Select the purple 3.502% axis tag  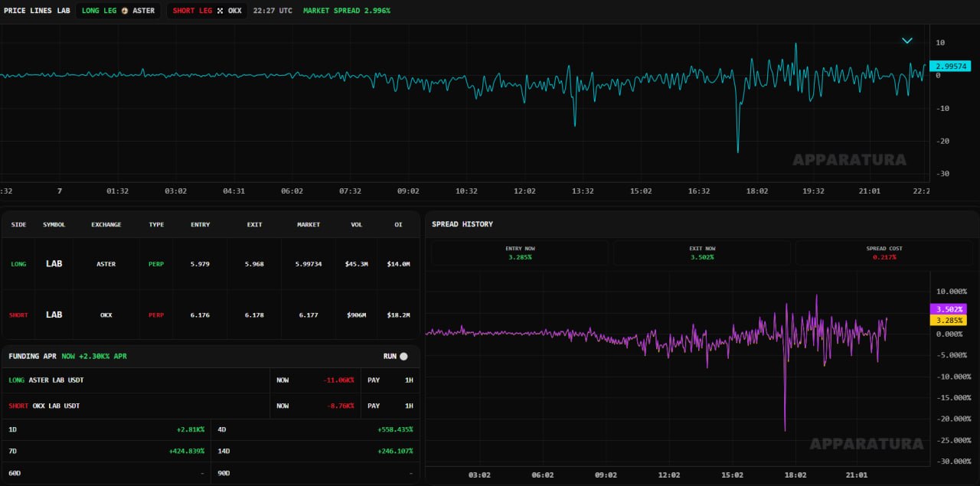click(948, 309)
